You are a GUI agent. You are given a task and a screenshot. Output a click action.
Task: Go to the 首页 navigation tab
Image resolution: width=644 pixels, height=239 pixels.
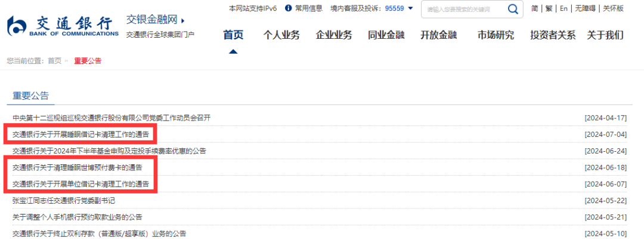[x=233, y=35]
